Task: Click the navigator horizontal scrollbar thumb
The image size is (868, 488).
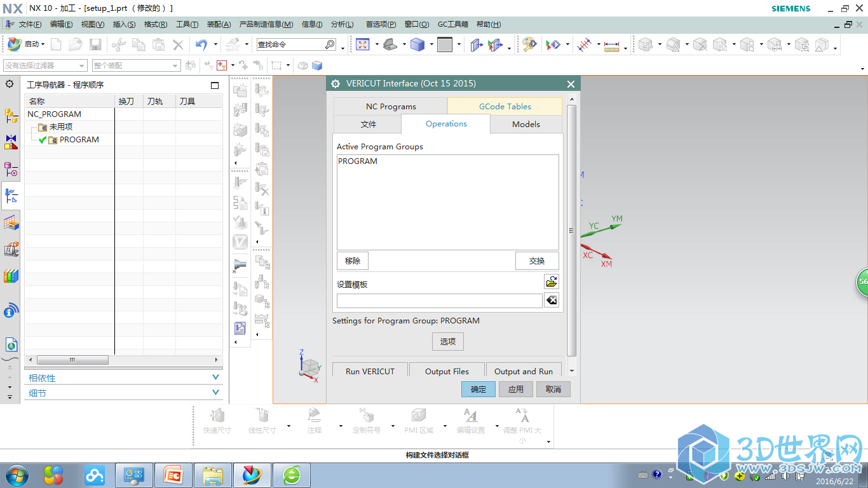Action: click(x=72, y=360)
